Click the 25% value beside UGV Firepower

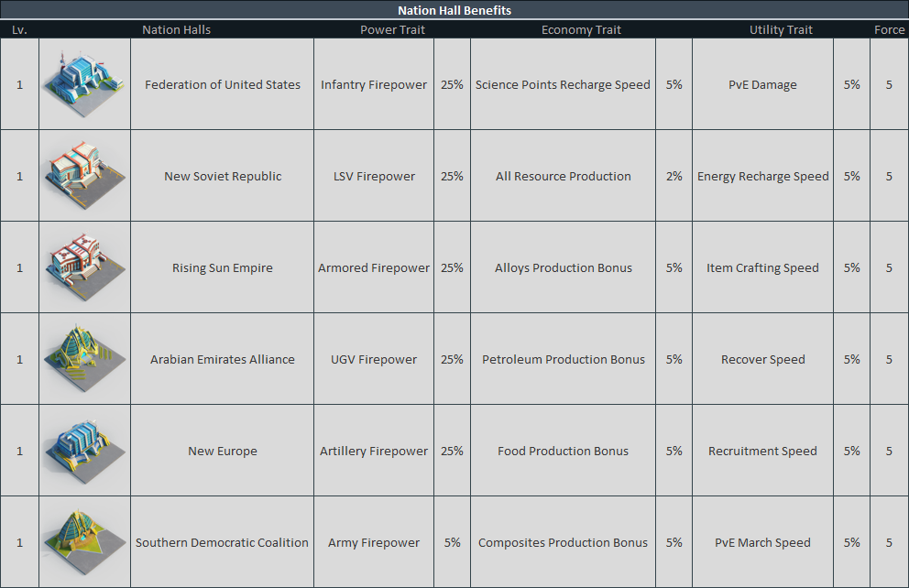pyautogui.click(x=452, y=359)
